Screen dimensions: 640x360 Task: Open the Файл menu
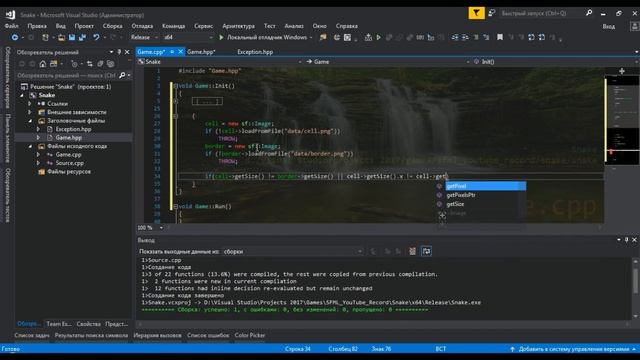[11, 26]
